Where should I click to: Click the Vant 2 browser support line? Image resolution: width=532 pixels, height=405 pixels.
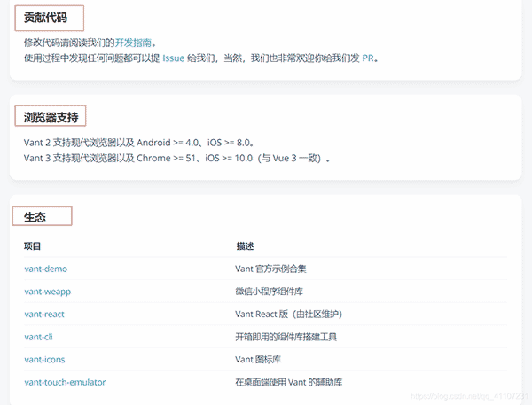coord(139,143)
